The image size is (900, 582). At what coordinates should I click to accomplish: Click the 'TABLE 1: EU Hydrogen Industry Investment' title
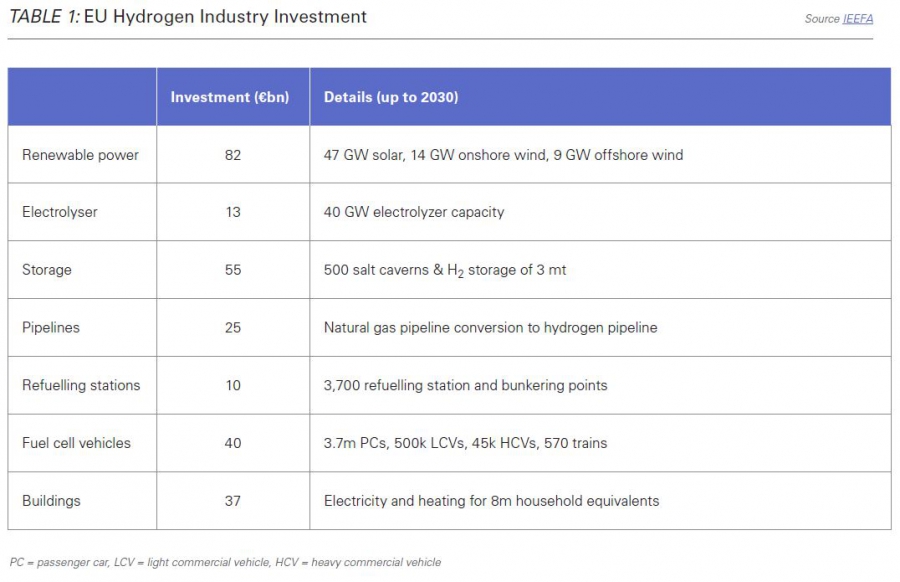point(188,17)
